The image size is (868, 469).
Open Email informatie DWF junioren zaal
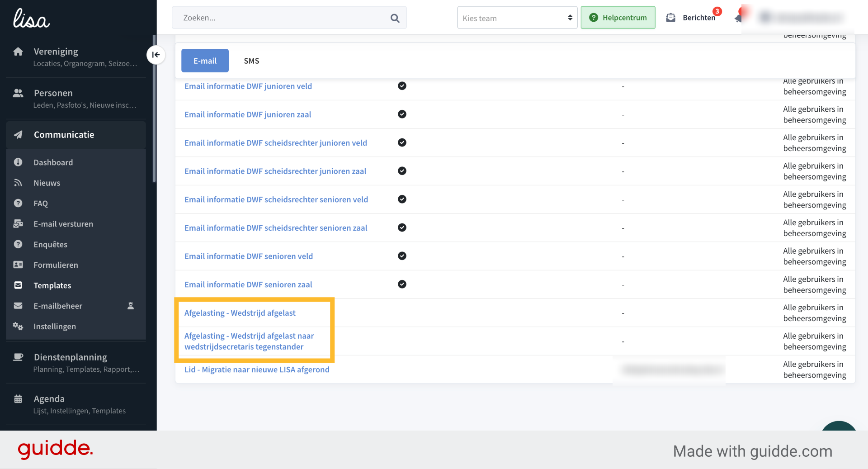coord(248,114)
